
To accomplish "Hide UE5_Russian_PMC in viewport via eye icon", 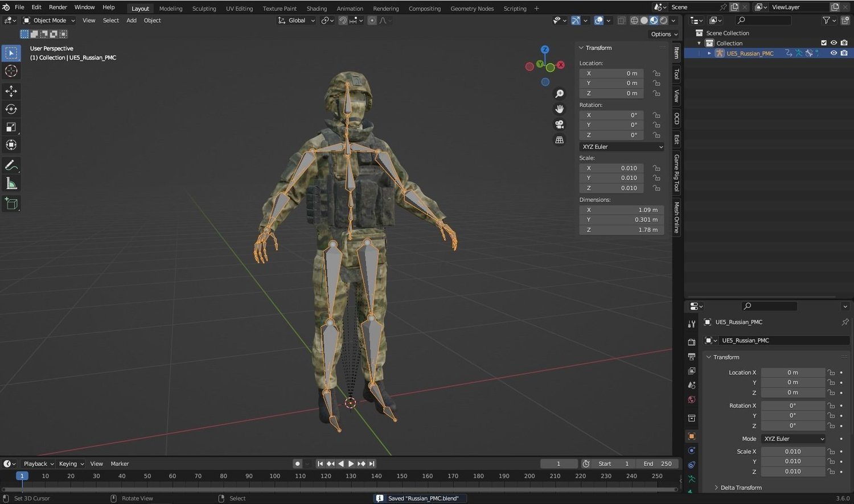I will (x=834, y=53).
